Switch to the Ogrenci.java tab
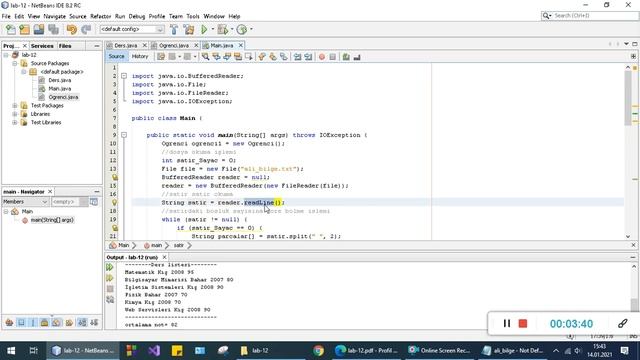This screenshot has height=360, width=640. (x=174, y=45)
